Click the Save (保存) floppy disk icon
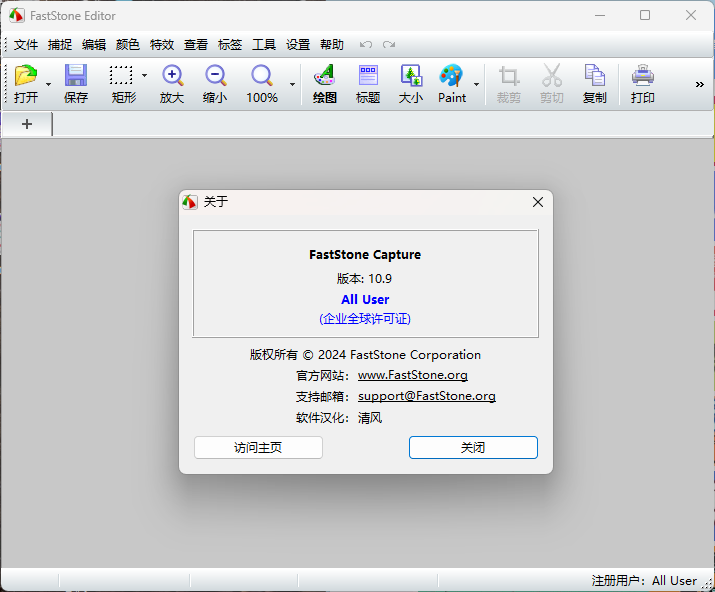The image size is (715, 592). (76, 77)
